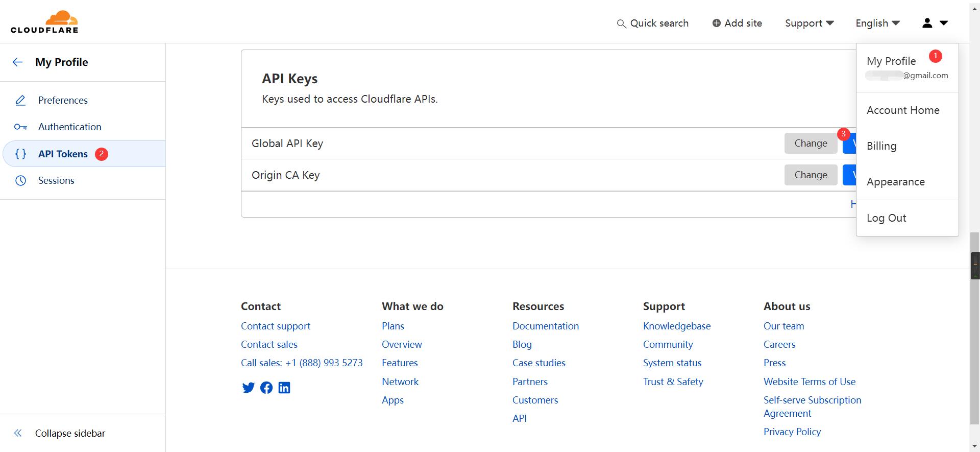980x452 pixels.
Task: Click the Quick search magnifier icon
Action: tap(621, 23)
